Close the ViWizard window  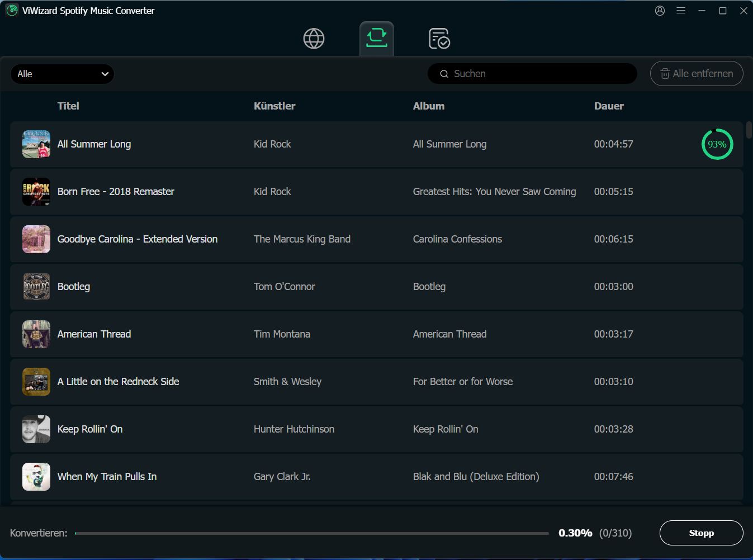(743, 11)
